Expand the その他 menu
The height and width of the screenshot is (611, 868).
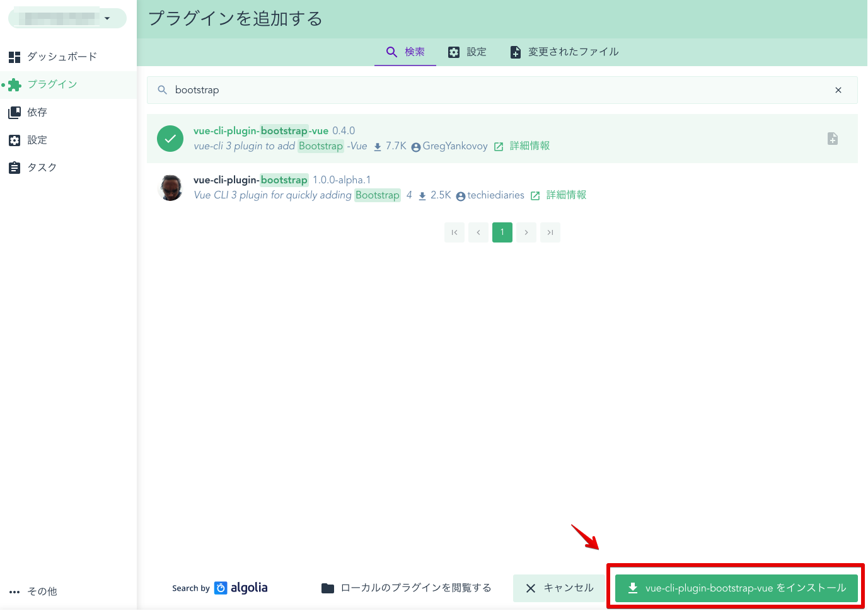pos(68,591)
